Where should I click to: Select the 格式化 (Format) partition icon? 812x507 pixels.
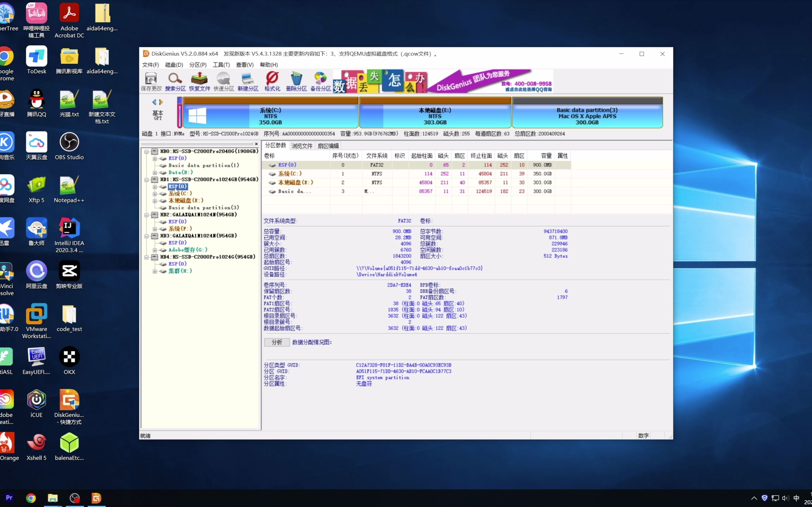[272, 81]
